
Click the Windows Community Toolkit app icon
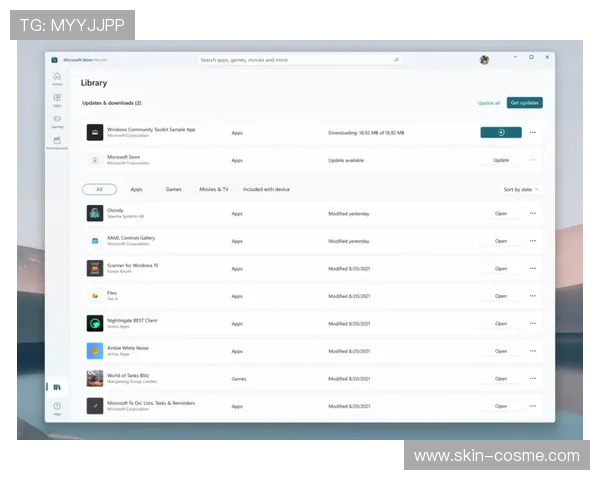click(95, 132)
